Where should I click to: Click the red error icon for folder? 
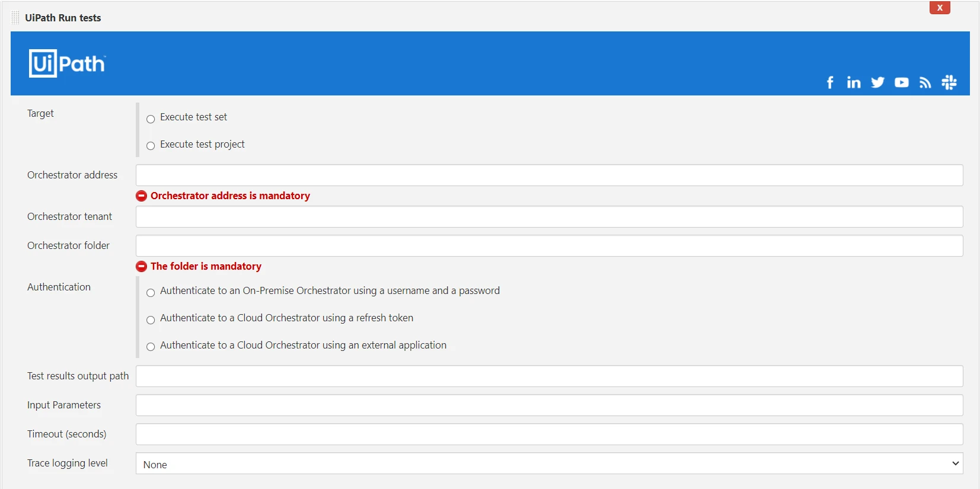point(142,266)
